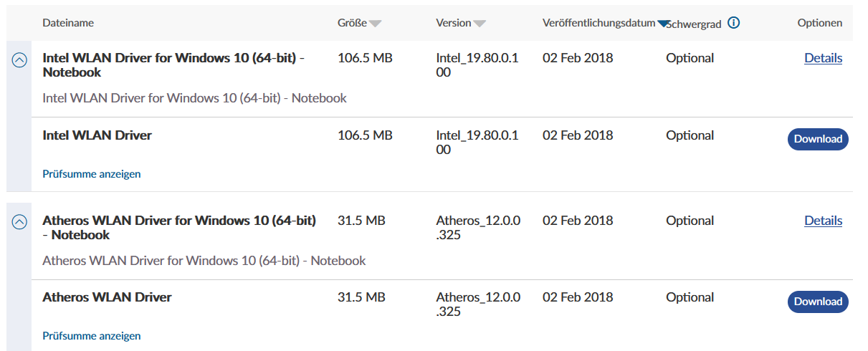Click date 02 Feb 2018 in Atheros group header
This screenshot has width=868, height=351.
(x=578, y=221)
